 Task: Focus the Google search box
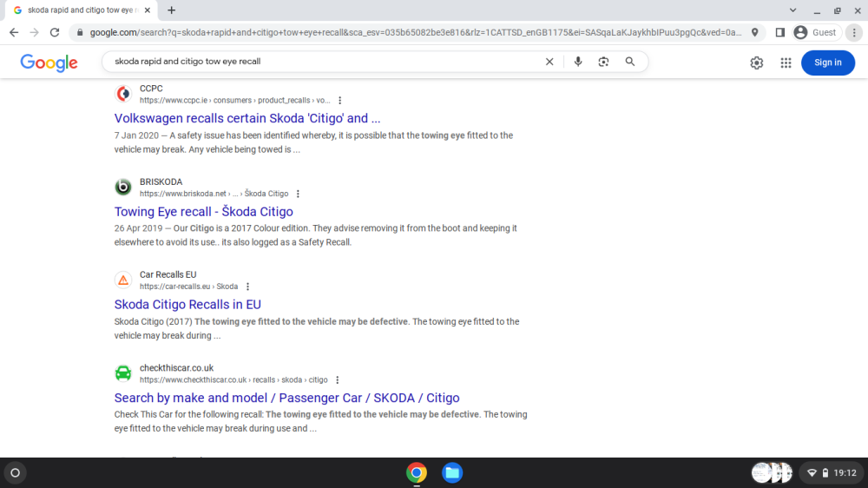[x=325, y=62]
